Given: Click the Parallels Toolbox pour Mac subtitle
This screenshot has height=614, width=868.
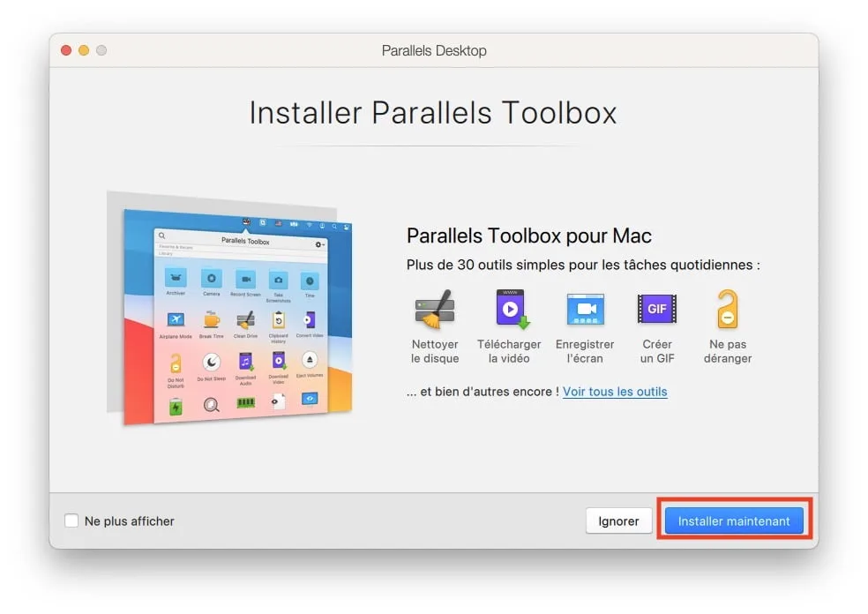Looking at the screenshot, I should coord(528,236).
